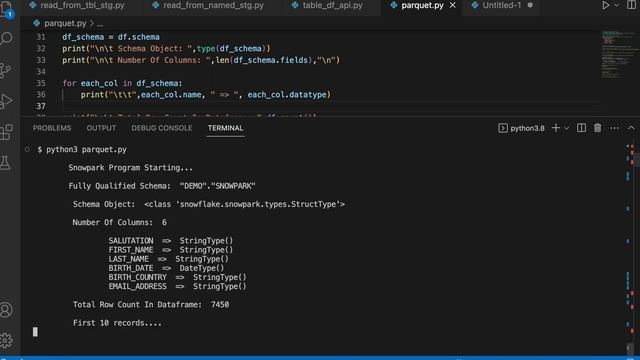
Task: Click 'Snowpark Program Starting...' output line
Action: 131,168
